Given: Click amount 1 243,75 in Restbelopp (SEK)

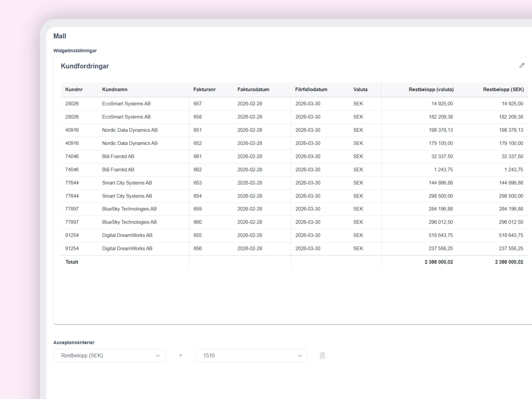Looking at the screenshot, I should (514, 169).
